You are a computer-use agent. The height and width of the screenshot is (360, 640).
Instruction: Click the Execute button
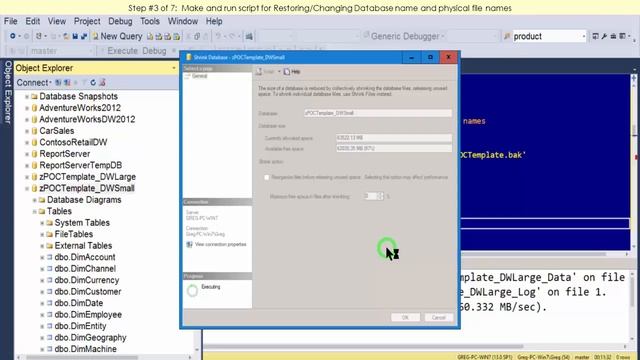122,51
